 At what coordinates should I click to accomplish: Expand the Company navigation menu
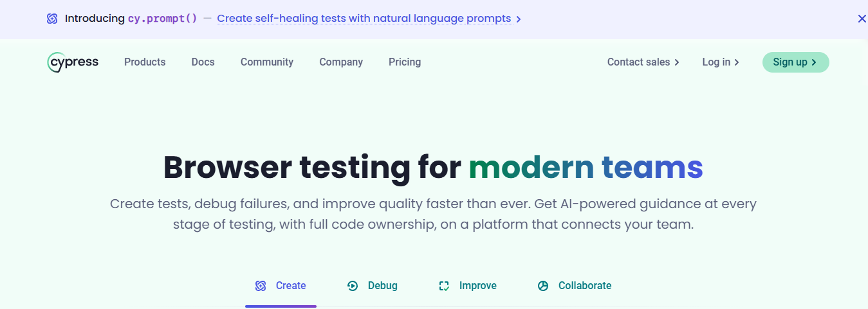click(x=341, y=62)
